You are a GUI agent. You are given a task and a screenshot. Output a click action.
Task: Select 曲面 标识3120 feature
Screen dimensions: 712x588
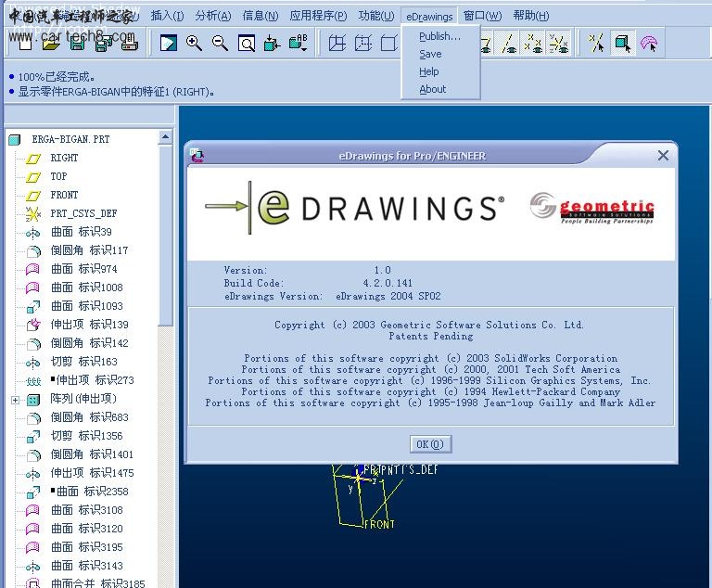[x=87, y=529]
